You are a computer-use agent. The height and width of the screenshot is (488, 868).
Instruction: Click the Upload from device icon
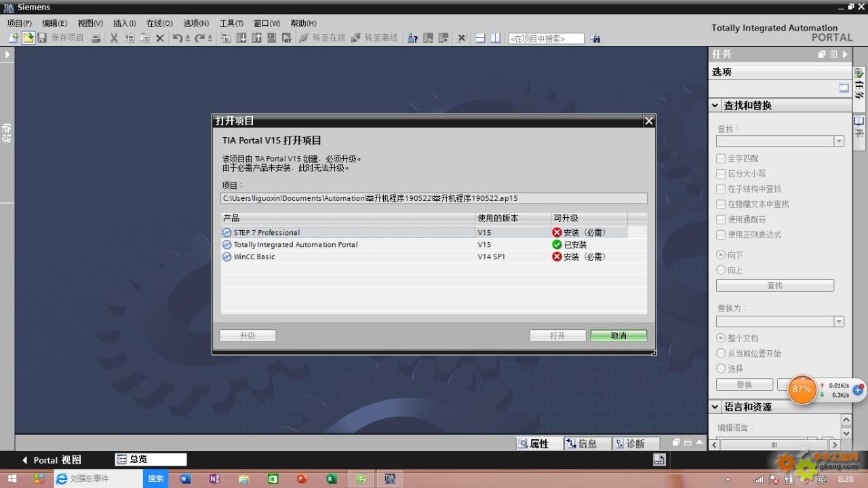pos(256,38)
